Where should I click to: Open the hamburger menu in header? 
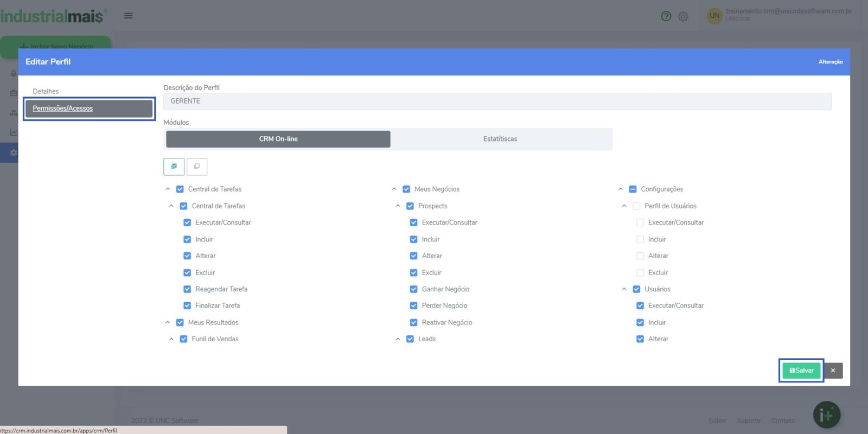pyautogui.click(x=128, y=16)
